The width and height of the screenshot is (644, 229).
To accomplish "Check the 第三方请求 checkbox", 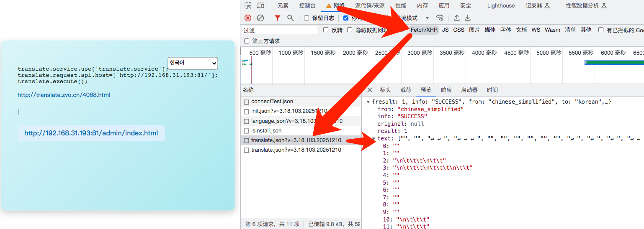I will [x=247, y=41].
